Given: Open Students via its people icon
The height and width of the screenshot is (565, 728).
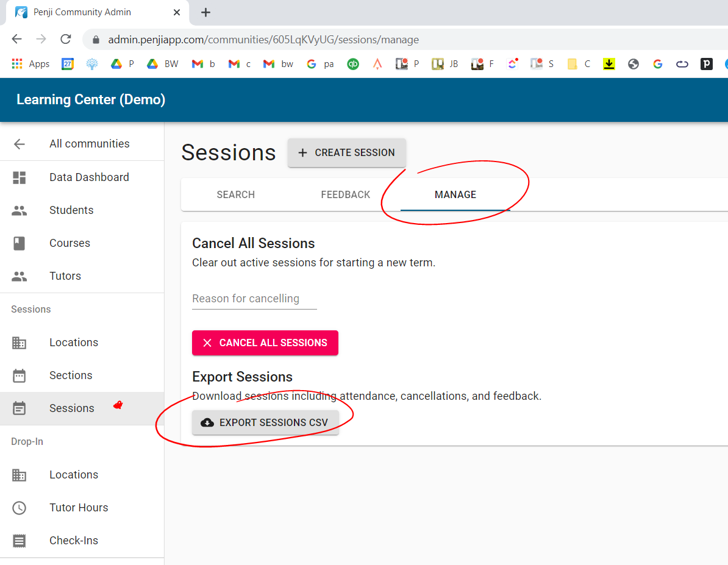Looking at the screenshot, I should pyautogui.click(x=20, y=210).
